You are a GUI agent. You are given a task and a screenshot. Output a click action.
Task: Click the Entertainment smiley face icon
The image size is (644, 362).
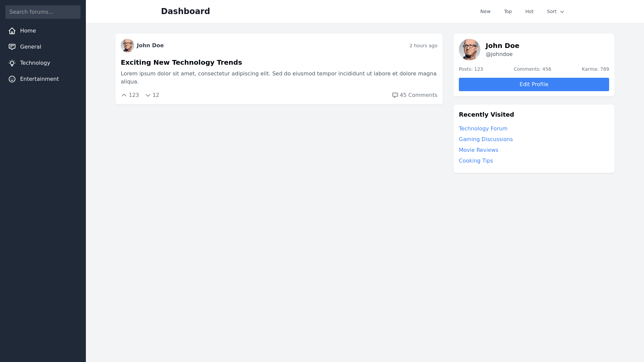[x=12, y=79]
